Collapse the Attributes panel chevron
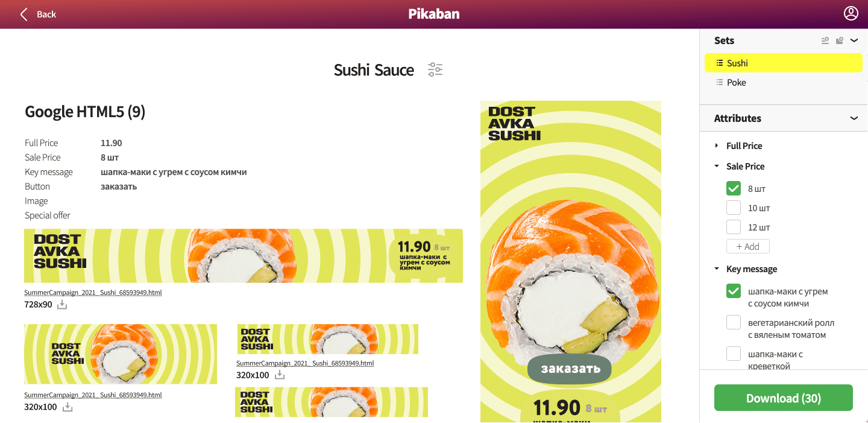Image resolution: width=868 pixels, height=423 pixels. [x=854, y=118]
